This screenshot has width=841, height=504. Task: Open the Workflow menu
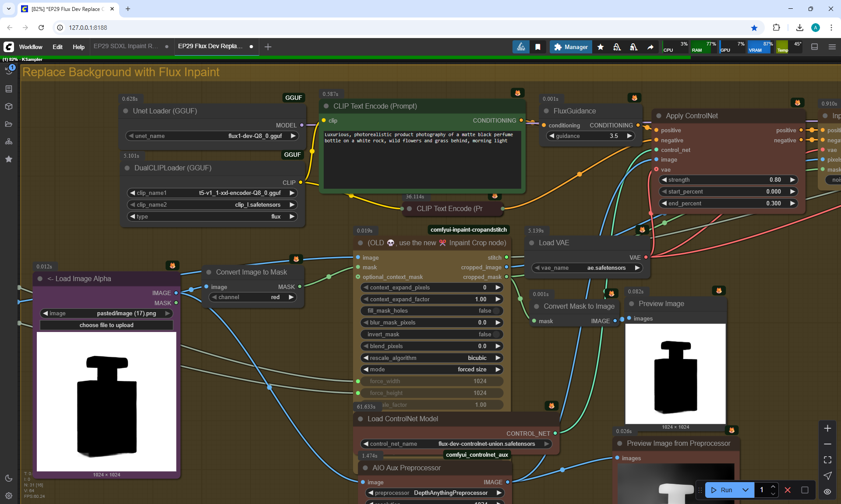tap(31, 47)
